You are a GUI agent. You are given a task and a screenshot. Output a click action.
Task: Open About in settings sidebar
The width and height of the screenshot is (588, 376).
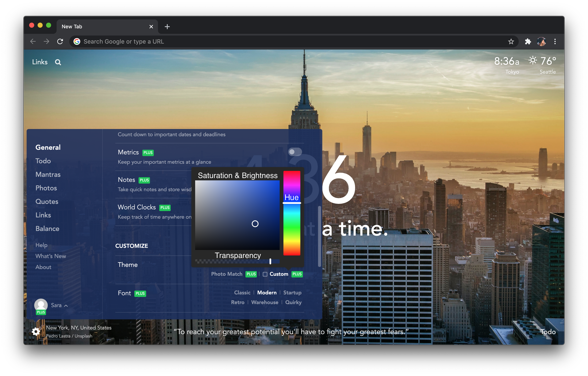[x=43, y=267]
